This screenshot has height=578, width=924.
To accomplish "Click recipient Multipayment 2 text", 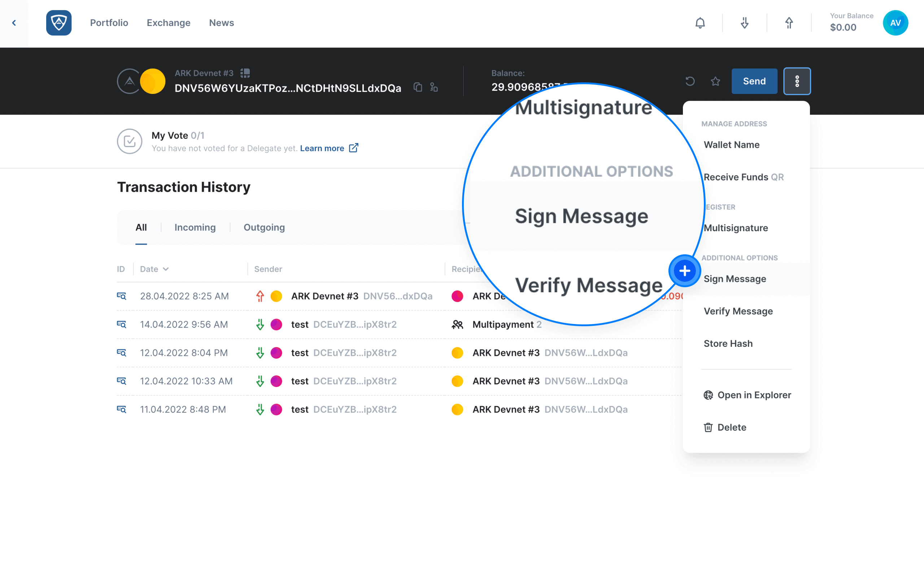I will click(507, 324).
